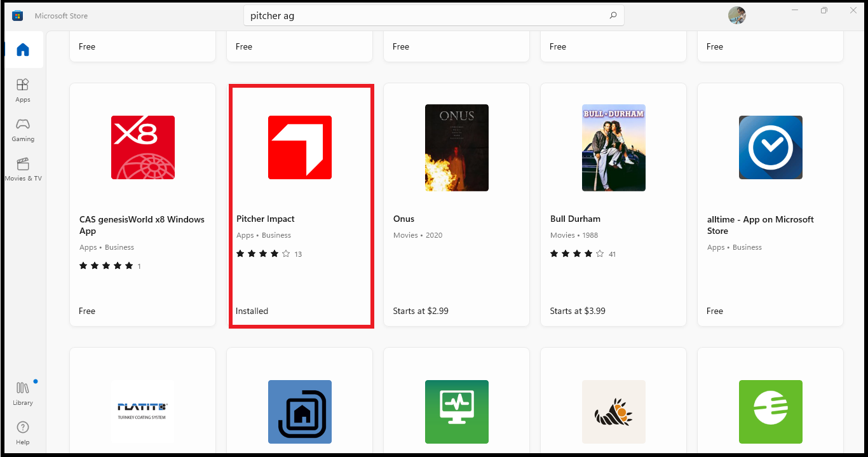Click the Bull Durham title link

pos(575,219)
